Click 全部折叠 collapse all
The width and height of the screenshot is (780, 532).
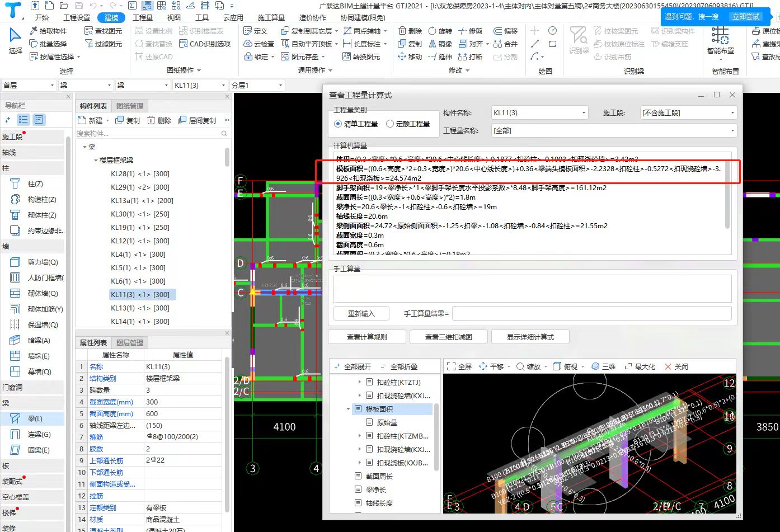[x=399, y=366]
